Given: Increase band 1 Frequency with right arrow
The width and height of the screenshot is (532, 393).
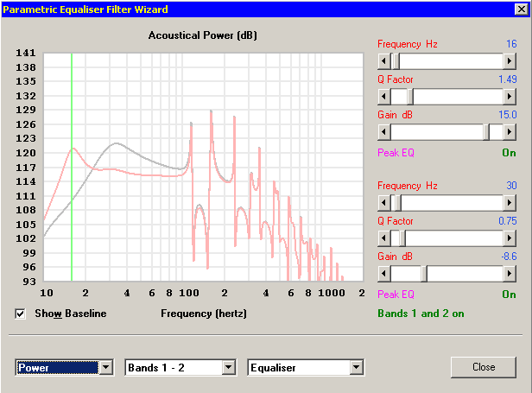Looking at the screenshot, I should coord(510,61).
